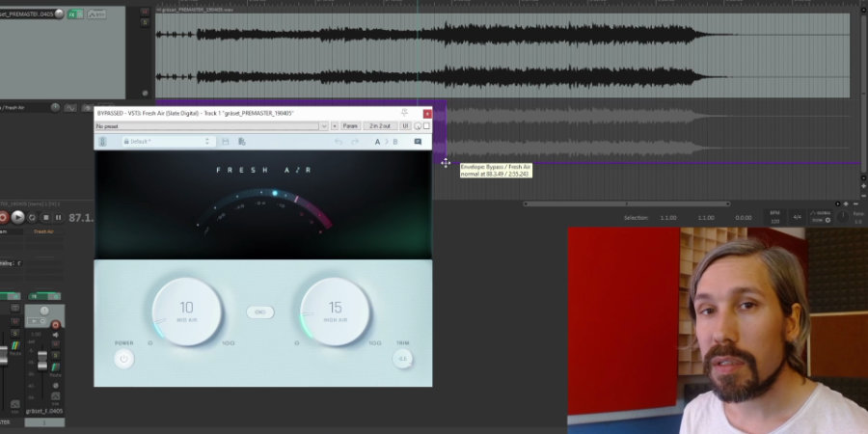The image size is (868, 434).
Task: Click the mixer track phase button
Action: [x=55, y=385]
